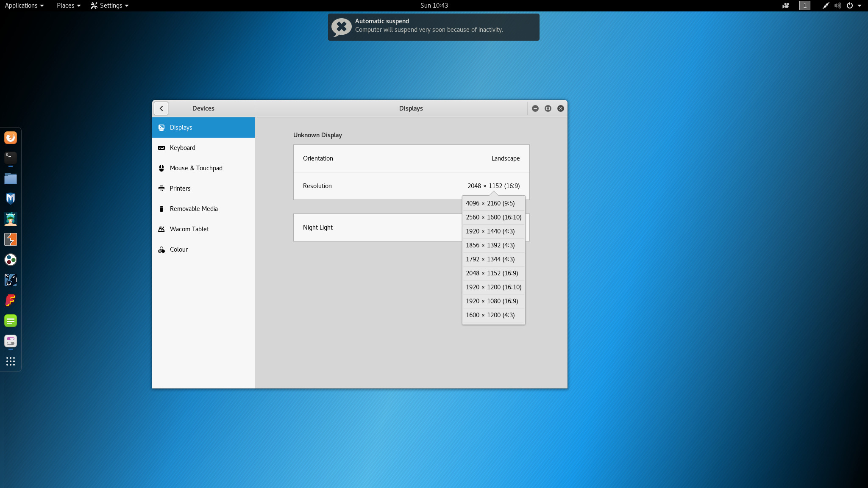Image resolution: width=868 pixels, height=488 pixels.
Task: Launch Burp Suite from the dock
Action: [11, 239]
